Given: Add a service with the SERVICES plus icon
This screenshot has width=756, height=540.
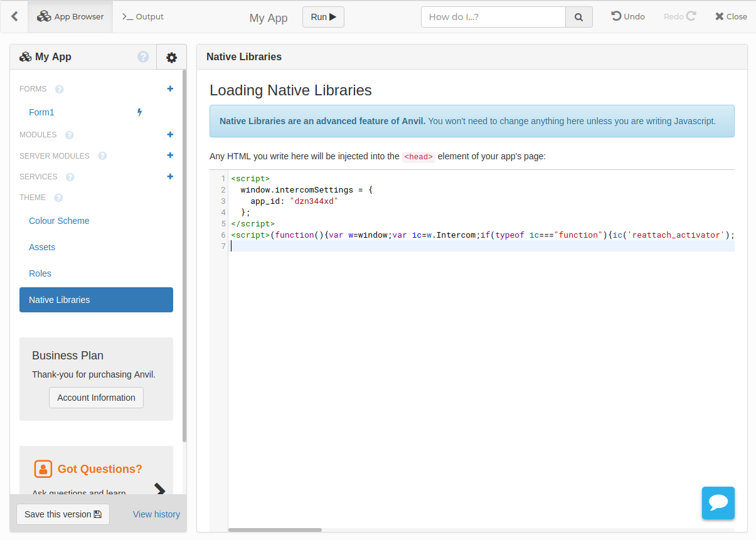Looking at the screenshot, I should tap(169, 176).
